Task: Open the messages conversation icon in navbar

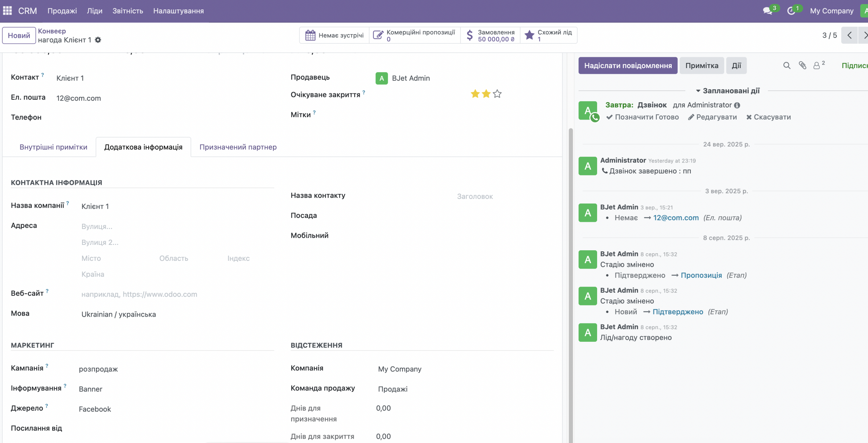Action: tap(767, 11)
